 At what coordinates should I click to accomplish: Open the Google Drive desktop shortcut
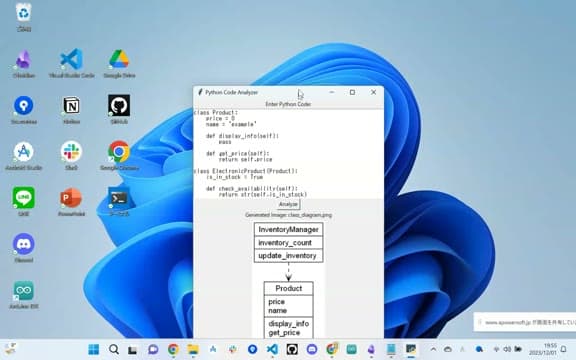click(x=119, y=63)
